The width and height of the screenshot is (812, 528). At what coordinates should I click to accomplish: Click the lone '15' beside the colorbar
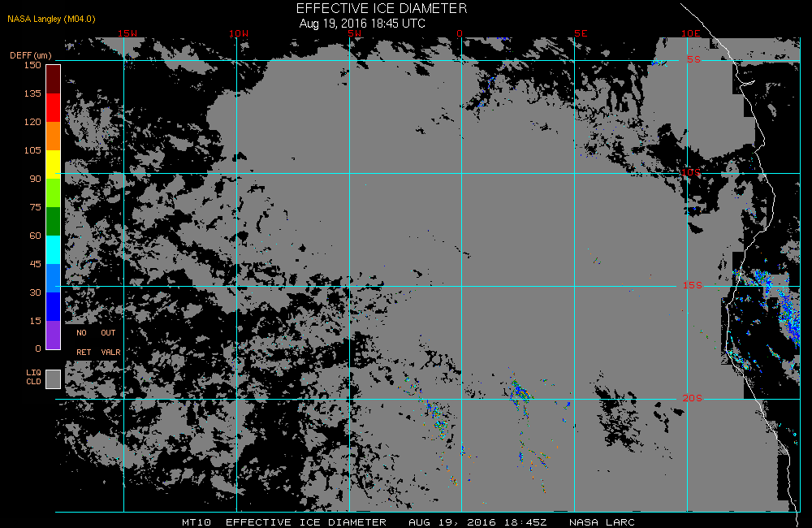click(35, 321)
